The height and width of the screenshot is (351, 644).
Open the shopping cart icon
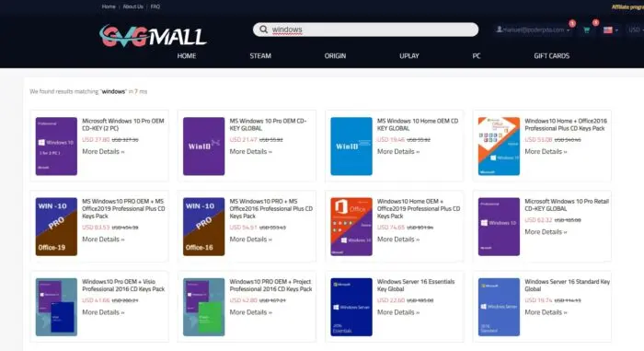587,29
